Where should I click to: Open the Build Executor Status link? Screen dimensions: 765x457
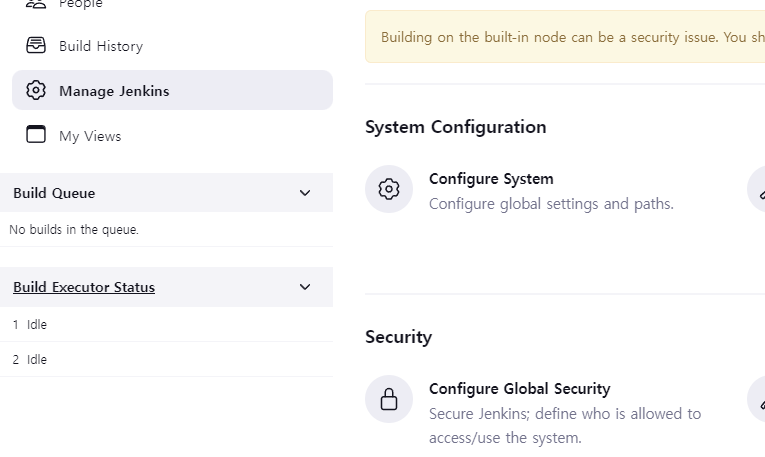tap(84, 287)
